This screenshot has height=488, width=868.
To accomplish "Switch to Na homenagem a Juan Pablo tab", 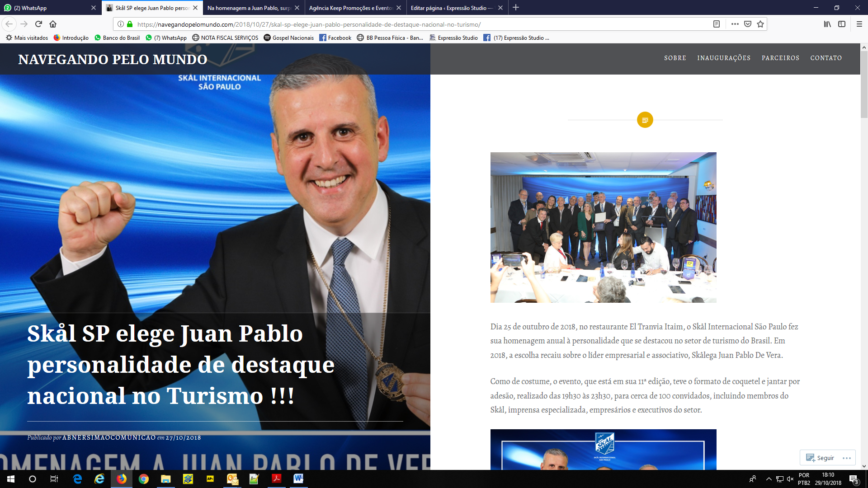I will [249, 8].
